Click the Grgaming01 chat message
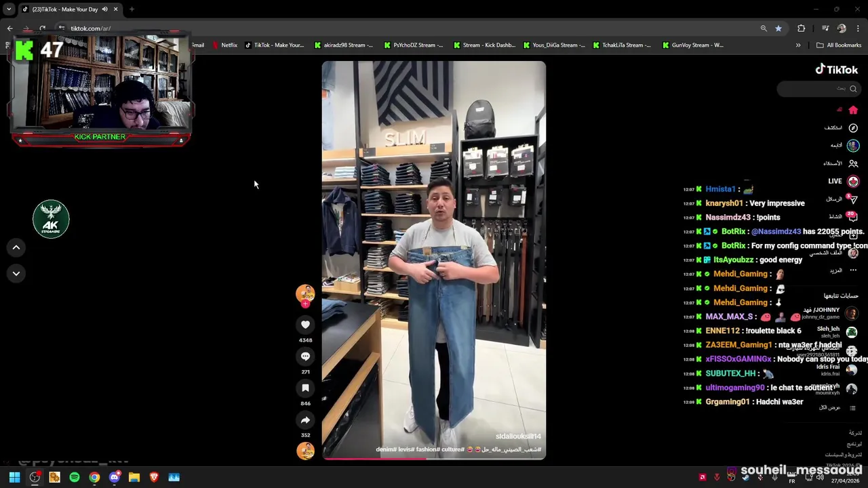The width and height of the screenshot is (868, 488). pos(743,402)
